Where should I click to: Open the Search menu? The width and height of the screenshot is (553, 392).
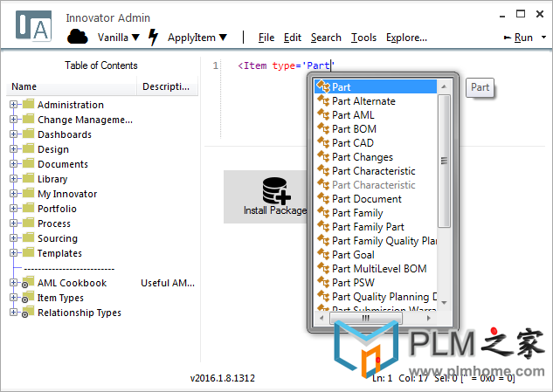(326, 38)
